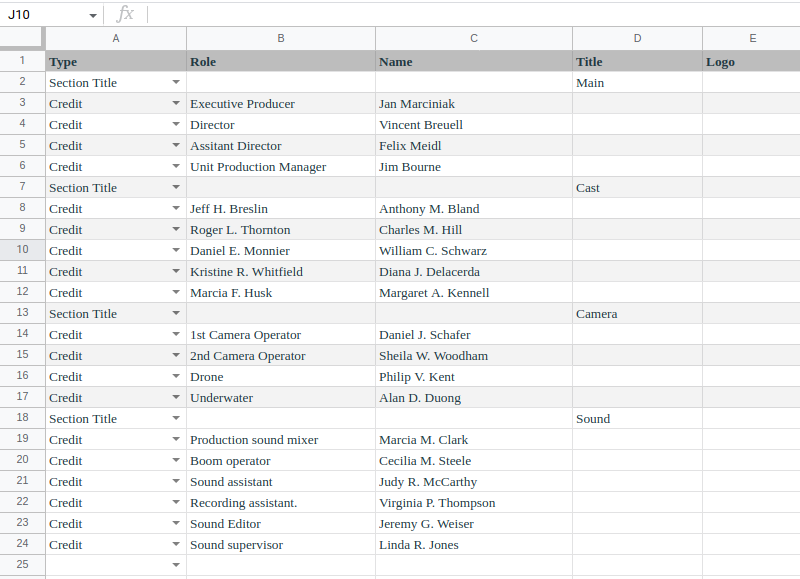Select the Jeremy G. Weiser cell
Viewport: 800px width, 579px height.
point(473,523)
